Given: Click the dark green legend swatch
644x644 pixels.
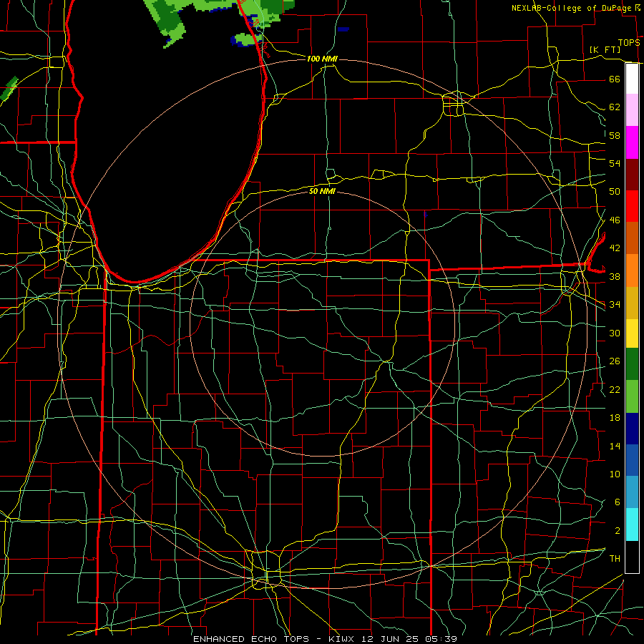Looking at the screenshot, I should (x=632, y=364).
